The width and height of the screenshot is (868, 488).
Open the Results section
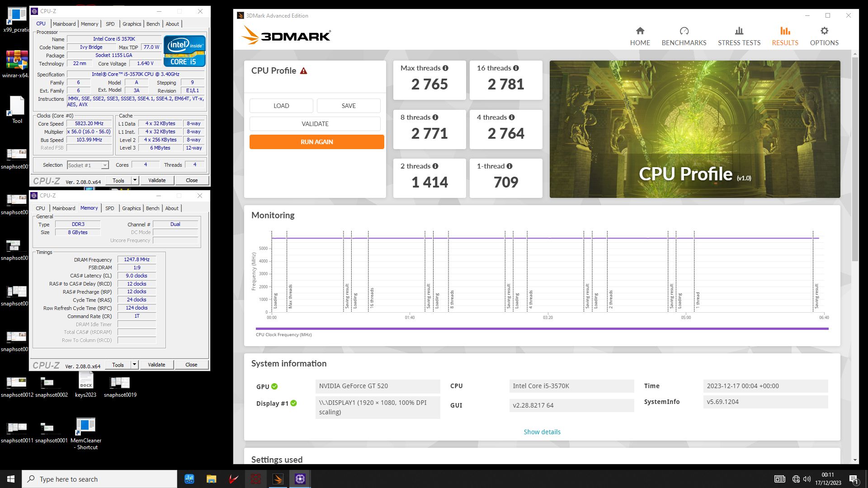click(x=785, y=36)
